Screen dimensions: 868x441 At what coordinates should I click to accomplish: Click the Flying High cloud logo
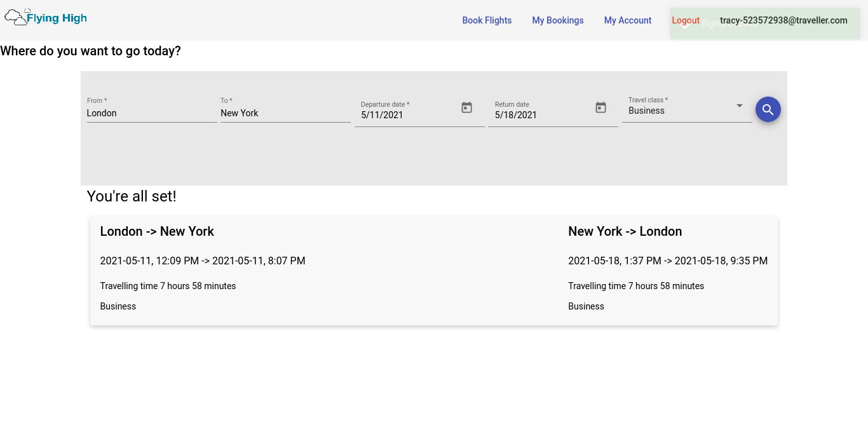(46, 17)
